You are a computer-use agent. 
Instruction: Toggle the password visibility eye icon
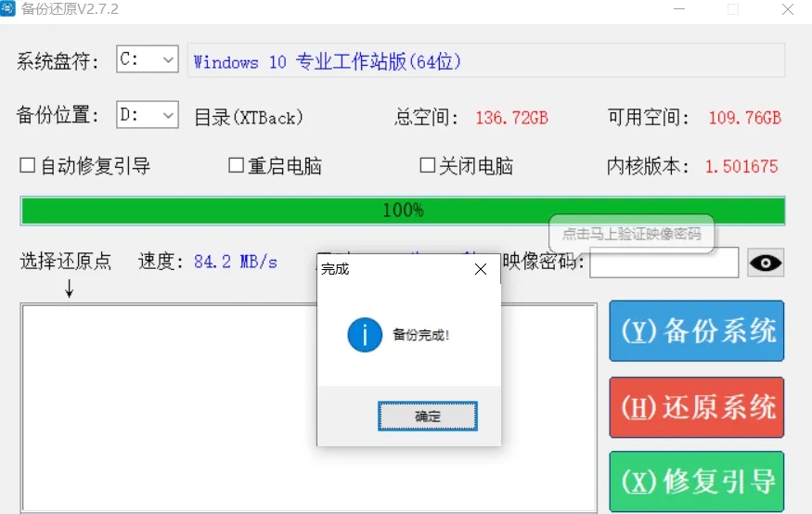pyautogui.click(x=766, y=263)
